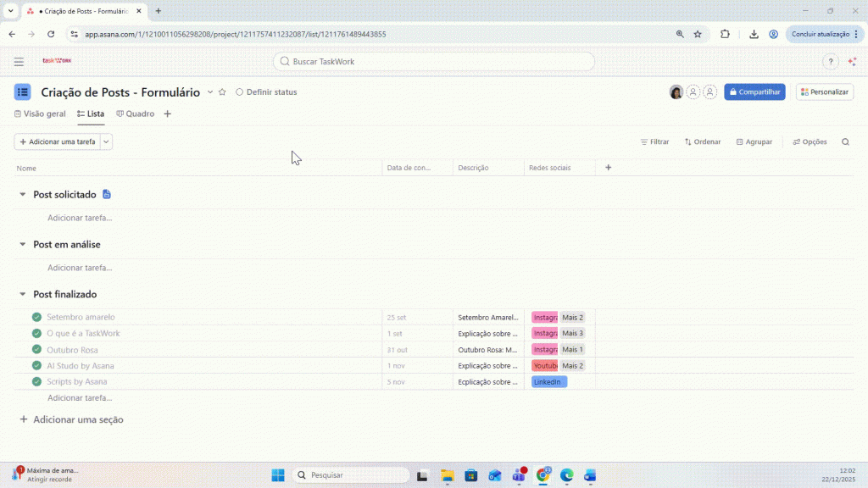
Task: Add a new column with plus icon
Action: tap(608, 168)
